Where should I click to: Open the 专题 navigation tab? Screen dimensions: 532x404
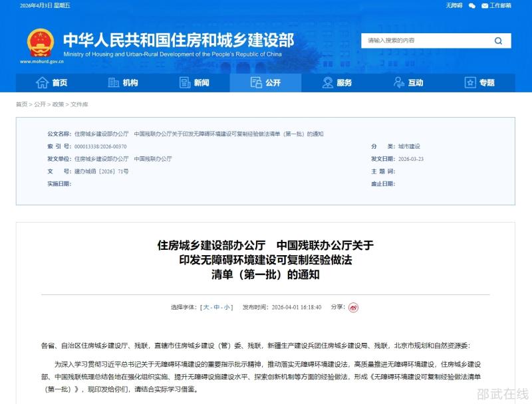[x=479, y=82]
